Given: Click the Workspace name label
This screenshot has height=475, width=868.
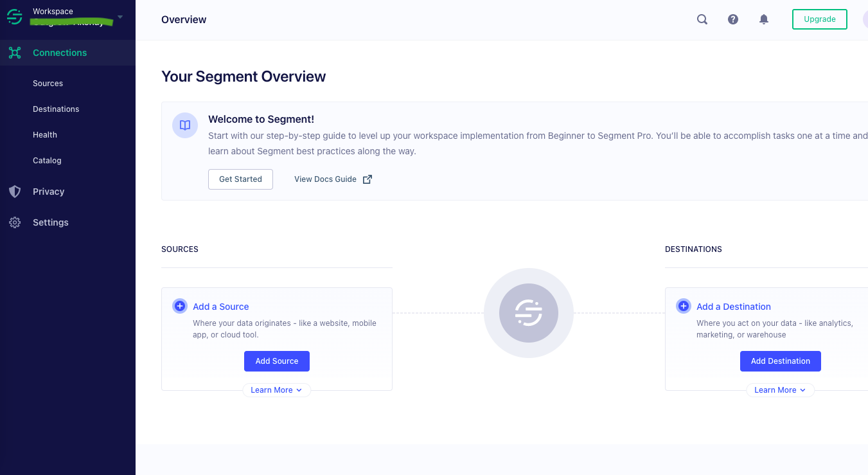Looking at the screenshot, I should pyautogui.click(x=53, y=12).
